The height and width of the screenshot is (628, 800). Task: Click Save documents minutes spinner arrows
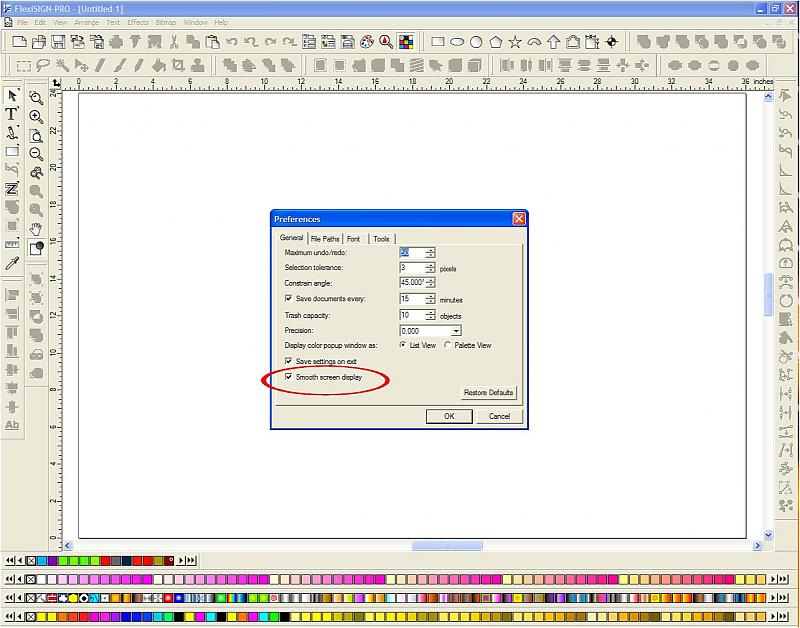[430, 299]
